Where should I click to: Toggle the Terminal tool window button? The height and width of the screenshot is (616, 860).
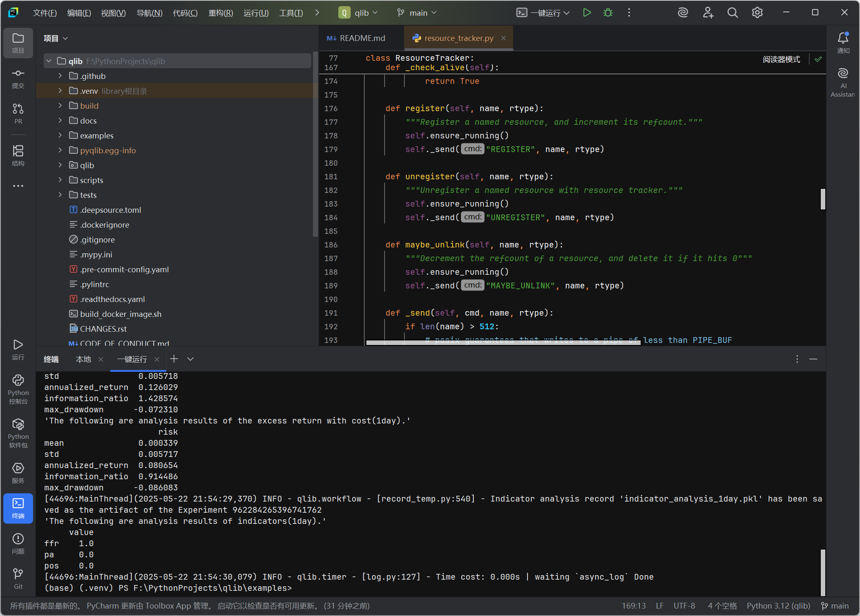tap(18, 508)
